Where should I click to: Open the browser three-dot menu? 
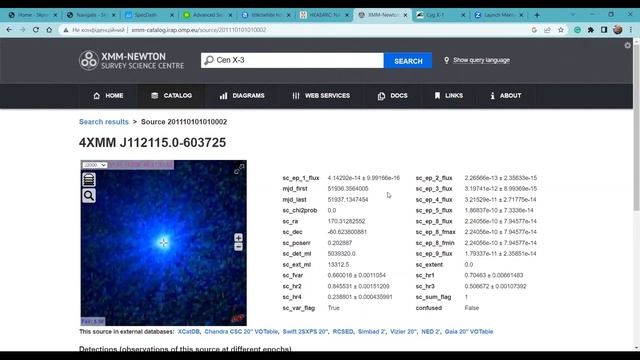631,30
